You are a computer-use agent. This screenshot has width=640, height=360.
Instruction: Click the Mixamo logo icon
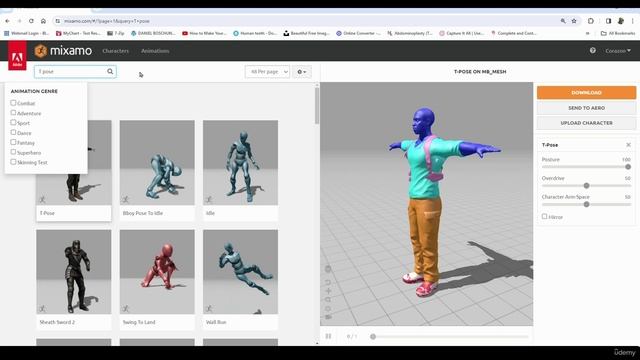(41, 51)
